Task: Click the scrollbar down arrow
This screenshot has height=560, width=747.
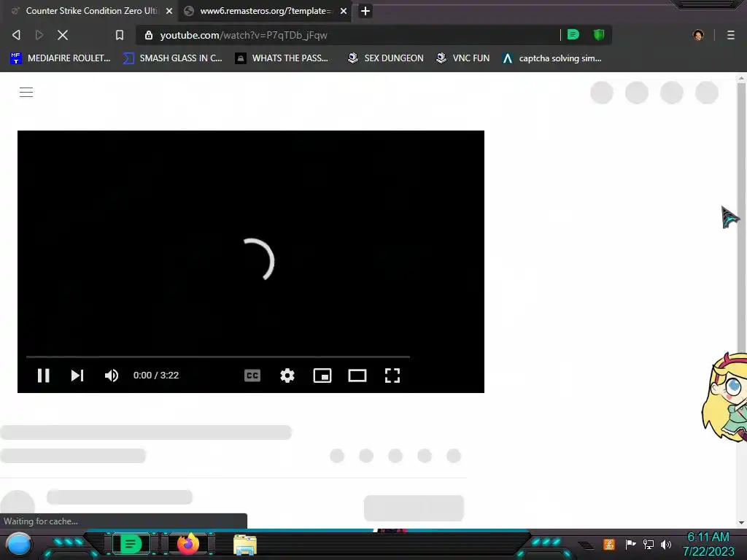Action: tap(741, 522)
